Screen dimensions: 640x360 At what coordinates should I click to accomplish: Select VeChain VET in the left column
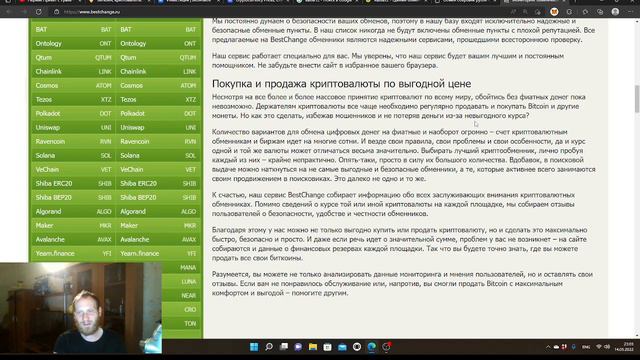(x=73, y=169)
